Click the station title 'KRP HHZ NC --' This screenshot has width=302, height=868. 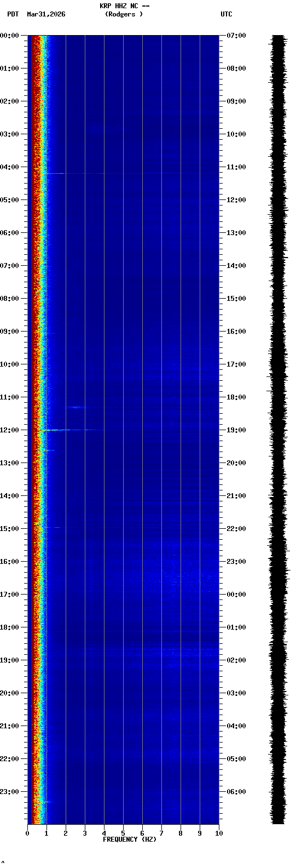coord(124,6)
